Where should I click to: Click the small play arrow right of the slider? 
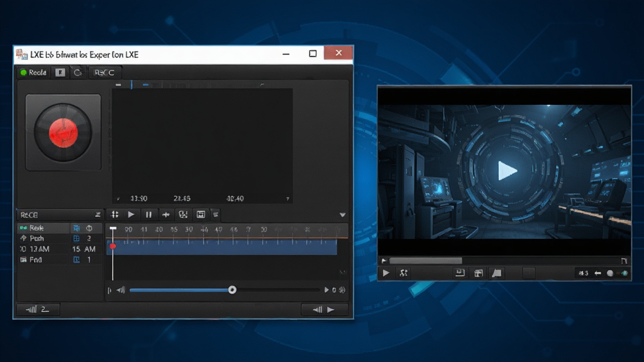click(x=326, y=290)
